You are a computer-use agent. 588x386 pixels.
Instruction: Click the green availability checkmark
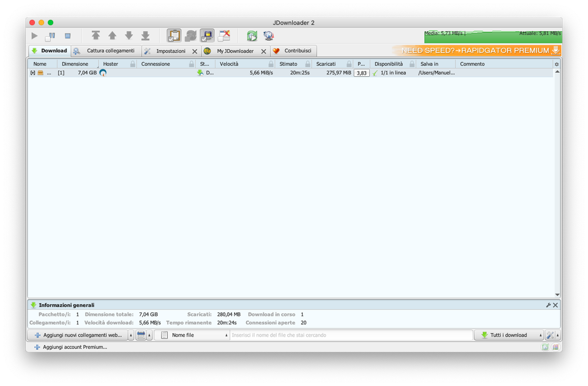pyautogui.click(x=375, y=73)
